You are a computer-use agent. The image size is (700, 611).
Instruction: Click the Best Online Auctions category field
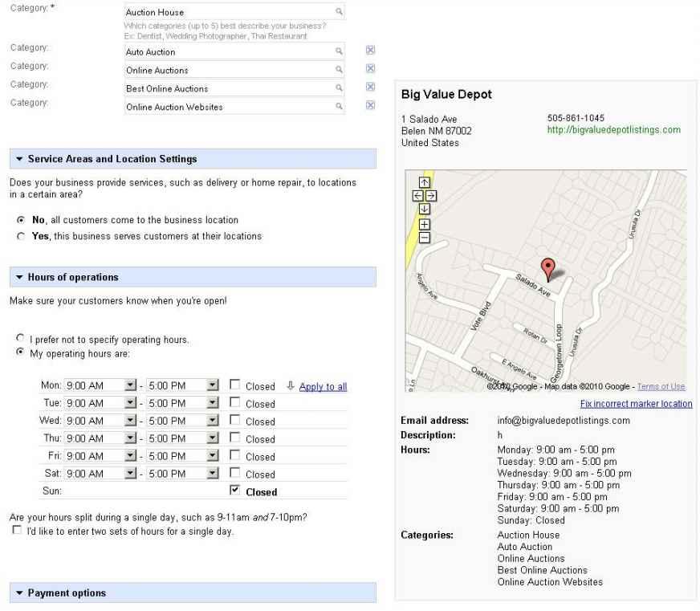point(229,88)
